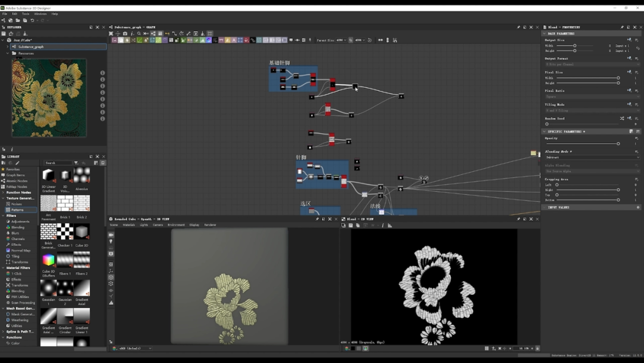Select the Noises category in Library
644x363 pixels.
click(17, 204)
